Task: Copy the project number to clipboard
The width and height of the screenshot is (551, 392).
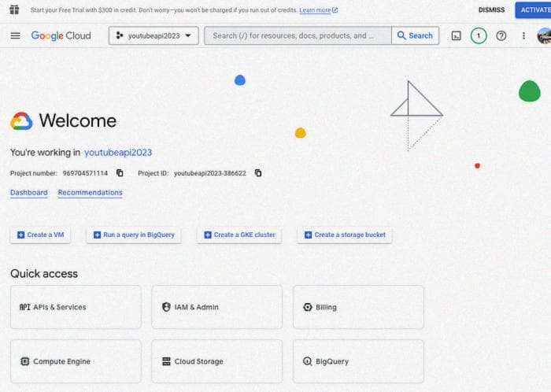Action: [x=120, y=173]
